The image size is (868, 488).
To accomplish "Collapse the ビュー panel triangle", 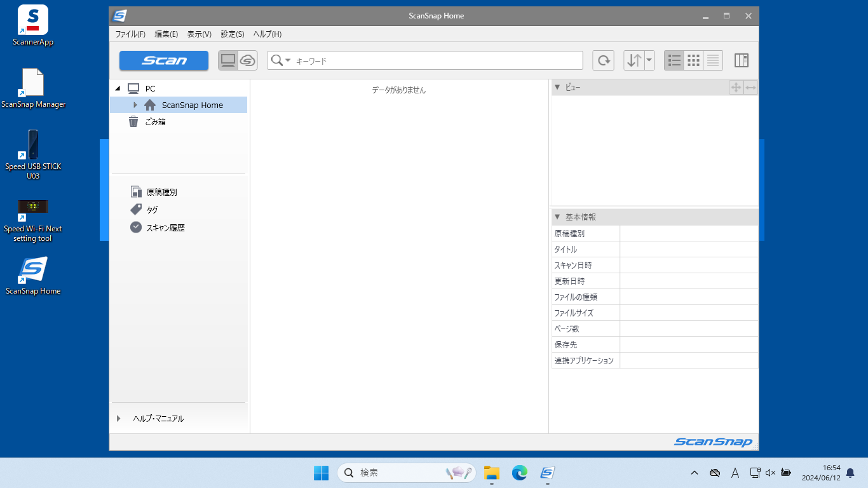I will pyautogui.click(x=557, y=88).
